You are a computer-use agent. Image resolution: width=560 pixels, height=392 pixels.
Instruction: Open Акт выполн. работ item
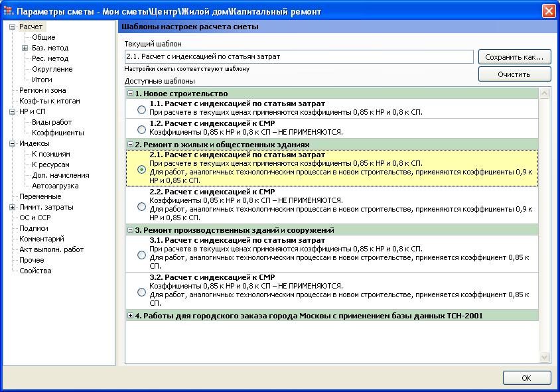52,249
